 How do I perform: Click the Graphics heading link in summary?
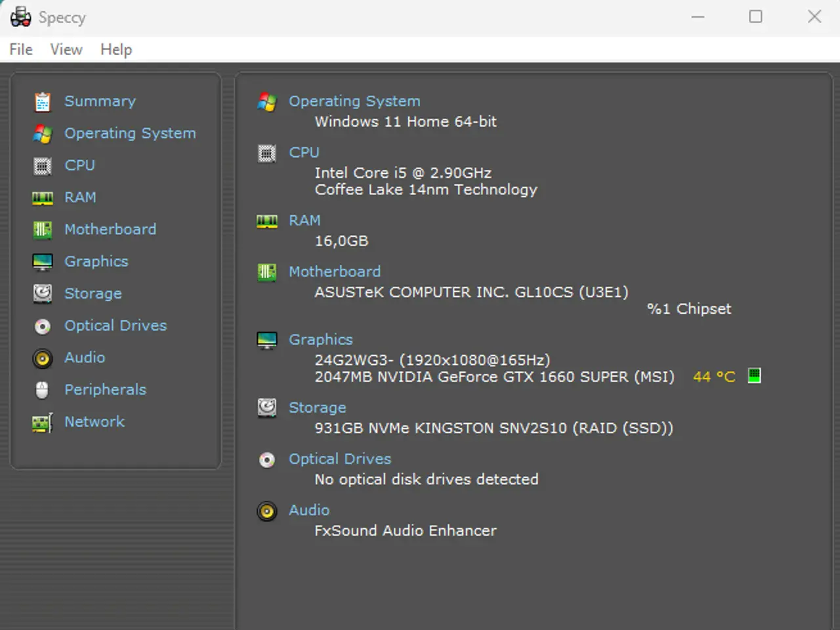pos(321,340)
